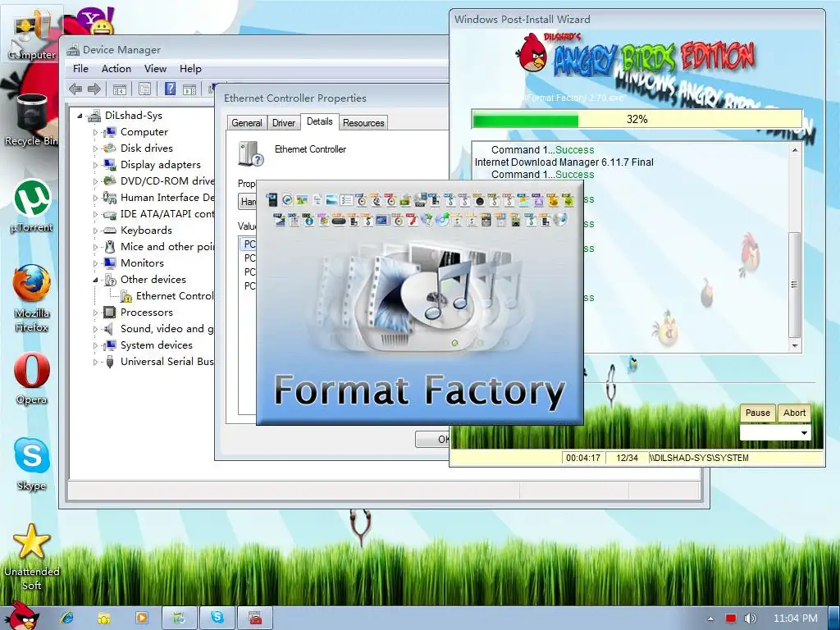Image resolution: width=840 pixels, height=630 pixels.
Task: Click the volume speaker tray icon
Action: tap(750, 619)
